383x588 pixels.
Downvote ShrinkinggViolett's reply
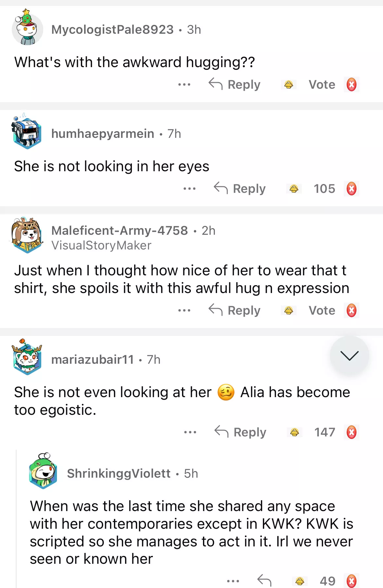(352, 581)
